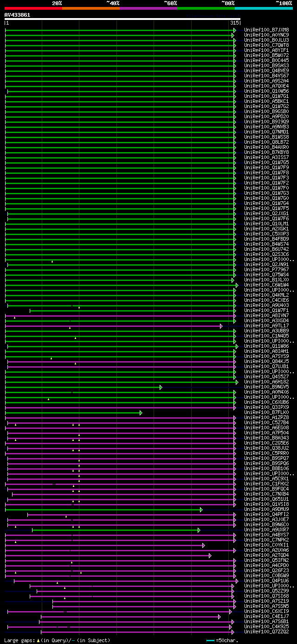The image size is (297, 644).
Task: Click the entry UniRef100_Q1W7F9
Action: 266,168
